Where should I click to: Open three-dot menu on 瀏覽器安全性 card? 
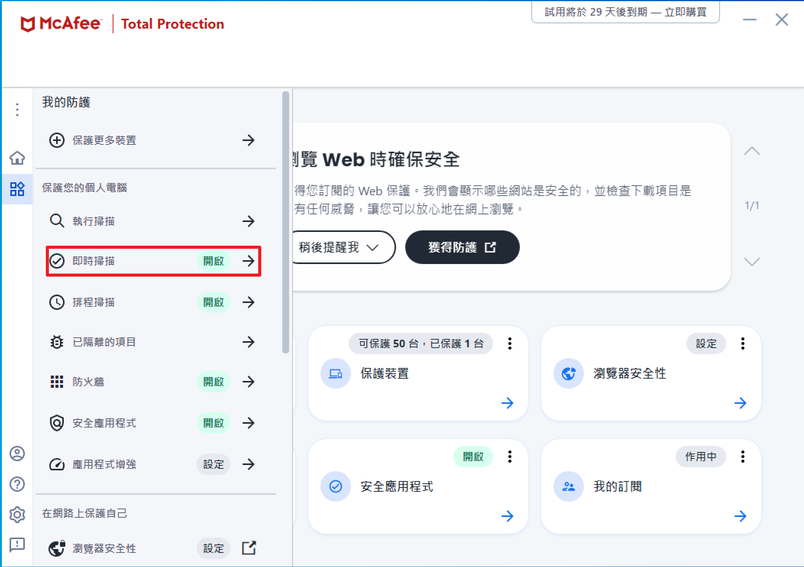(742, 343)
